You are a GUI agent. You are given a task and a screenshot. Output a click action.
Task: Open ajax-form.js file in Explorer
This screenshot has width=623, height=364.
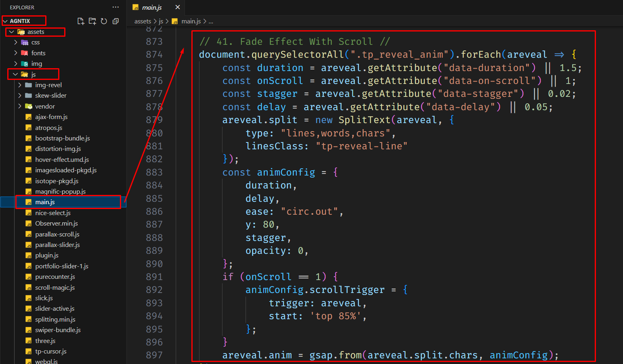coord(51,117)
